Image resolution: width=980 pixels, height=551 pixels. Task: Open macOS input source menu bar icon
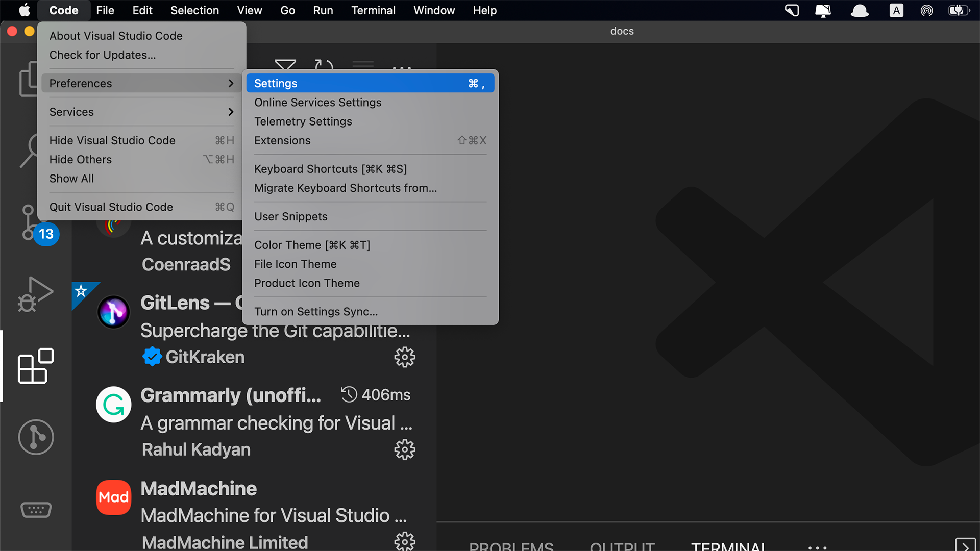(896, 10)
